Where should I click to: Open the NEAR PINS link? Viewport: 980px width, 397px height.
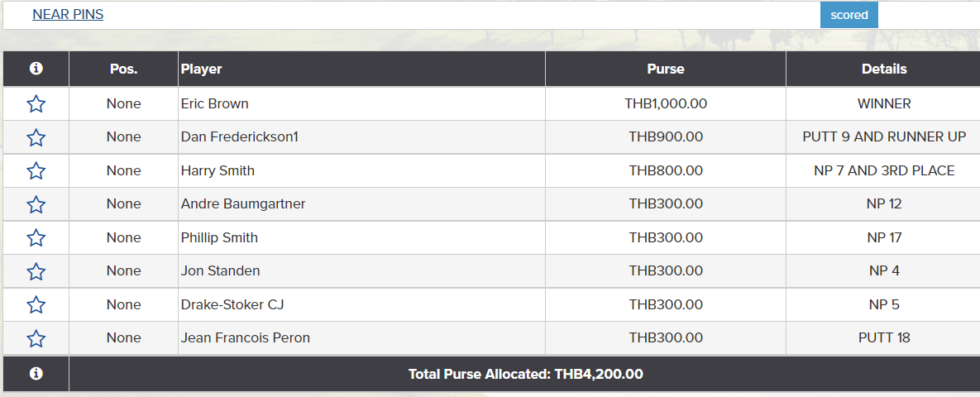click(x=68, y=15)
